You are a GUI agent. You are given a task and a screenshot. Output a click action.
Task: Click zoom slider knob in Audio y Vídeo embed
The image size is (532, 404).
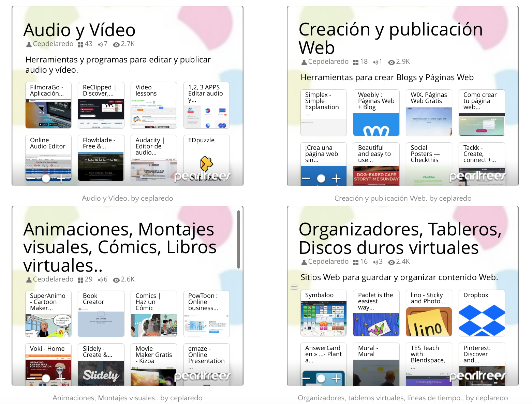46,178
